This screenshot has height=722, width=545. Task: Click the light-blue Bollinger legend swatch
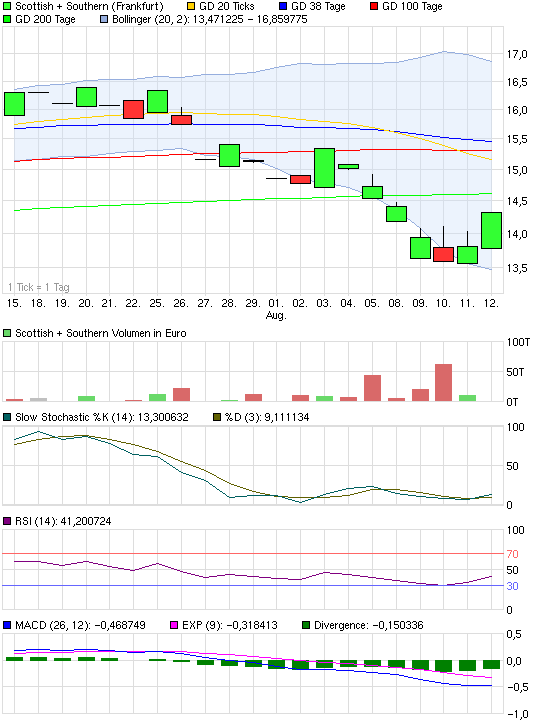(x=104, y=19)
